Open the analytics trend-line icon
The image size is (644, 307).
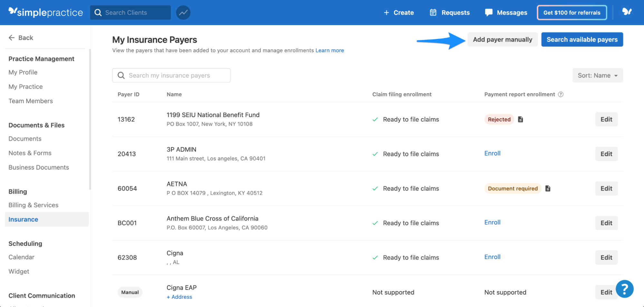pos(183,13)
